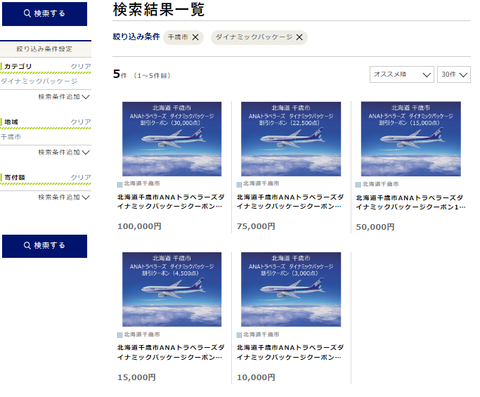Open the 30件 per-page dropdown
This screenshot has height=397, width=480.
point(454,74)
